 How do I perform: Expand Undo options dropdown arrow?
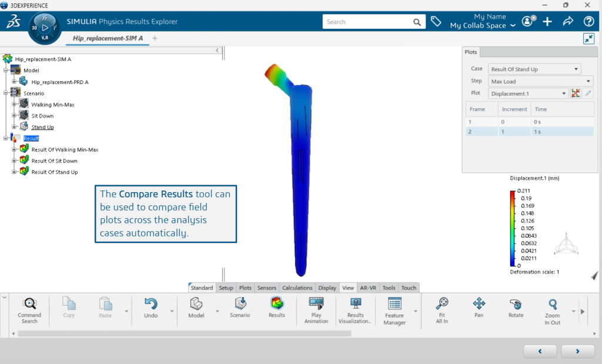[172, 312]
